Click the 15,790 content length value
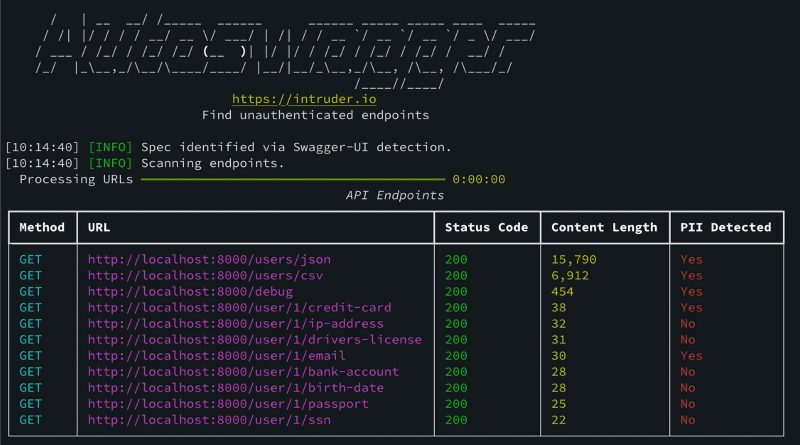The height and width of the screenshot is (445, 800). [573, 259]
